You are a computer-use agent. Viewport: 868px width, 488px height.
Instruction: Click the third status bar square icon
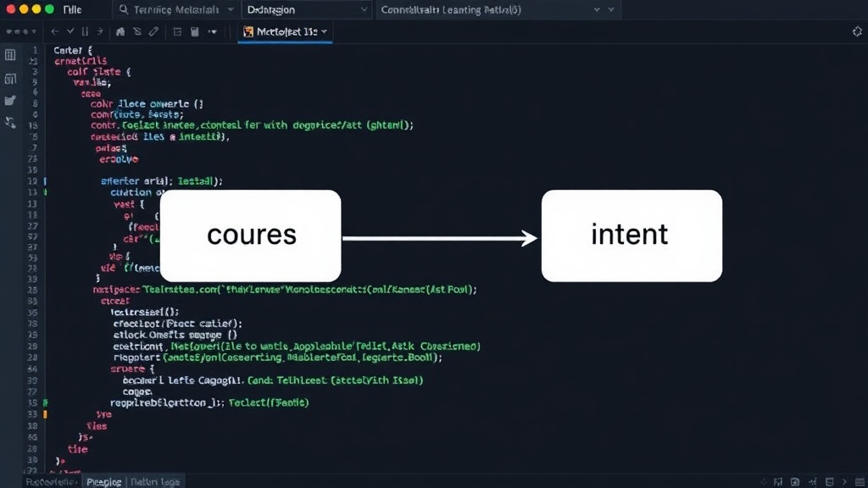click(x=795, y=482)
